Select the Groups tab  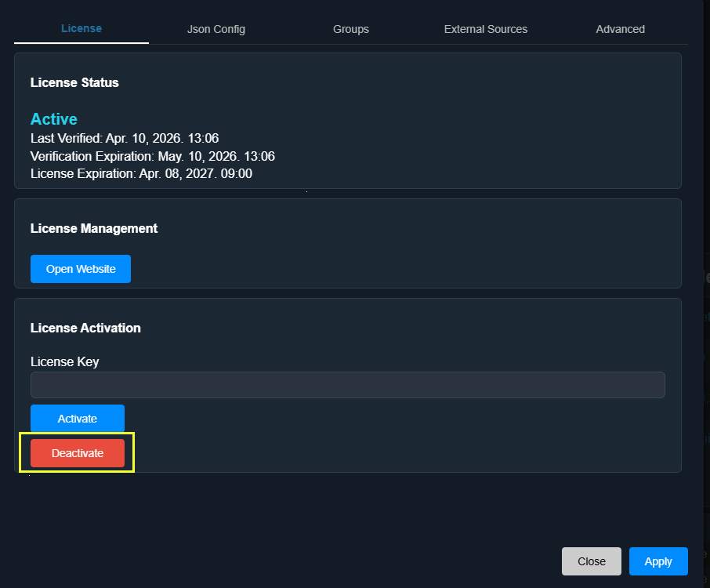pos(350,29)
